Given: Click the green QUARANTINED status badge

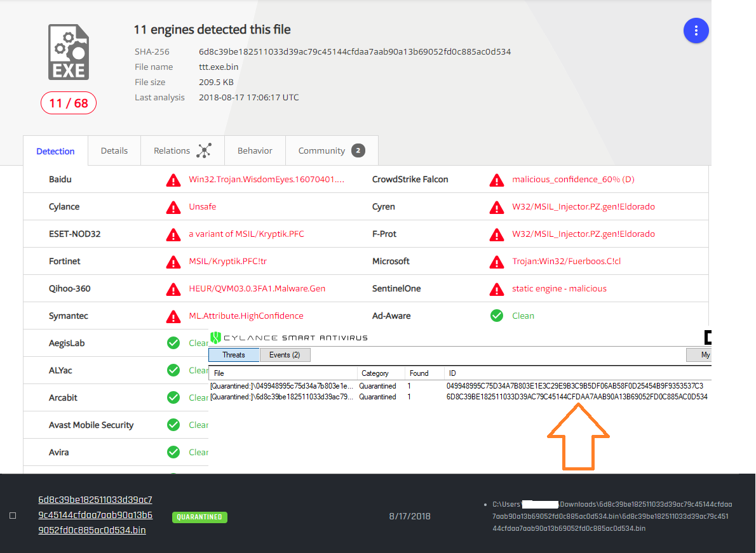Looking at the screenshot, I should click(199, 517).
